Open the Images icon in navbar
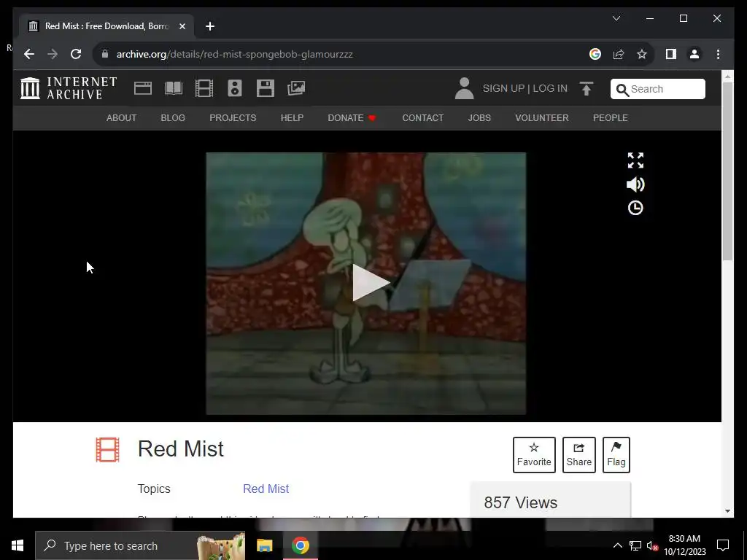 click(296, 88)
